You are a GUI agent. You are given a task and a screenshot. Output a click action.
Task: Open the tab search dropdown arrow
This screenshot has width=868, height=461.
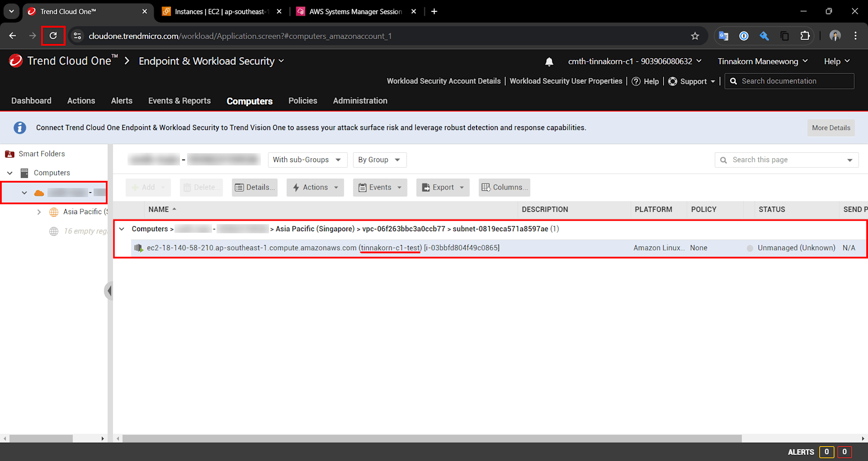[x=11, y=11]
